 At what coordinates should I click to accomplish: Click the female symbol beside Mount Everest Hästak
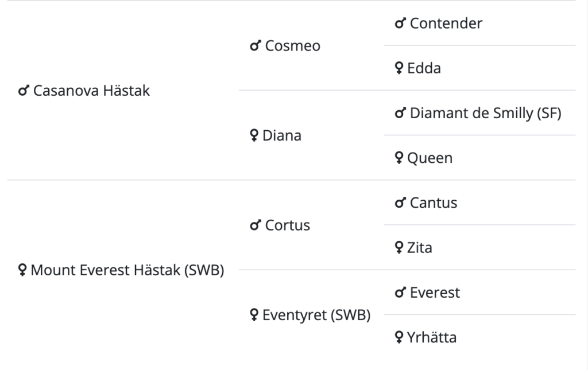22,270
